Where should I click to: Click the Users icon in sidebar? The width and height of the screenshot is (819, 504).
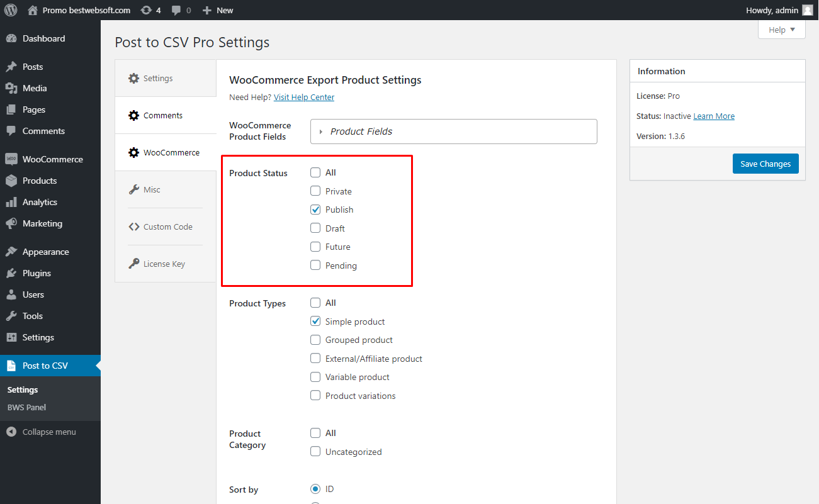click(x=11, y=294)
